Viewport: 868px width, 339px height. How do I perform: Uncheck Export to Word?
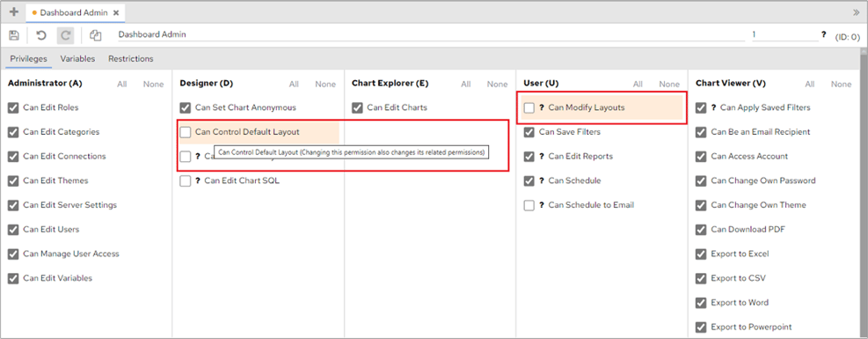pyautogui.click(x=702, y=303)
